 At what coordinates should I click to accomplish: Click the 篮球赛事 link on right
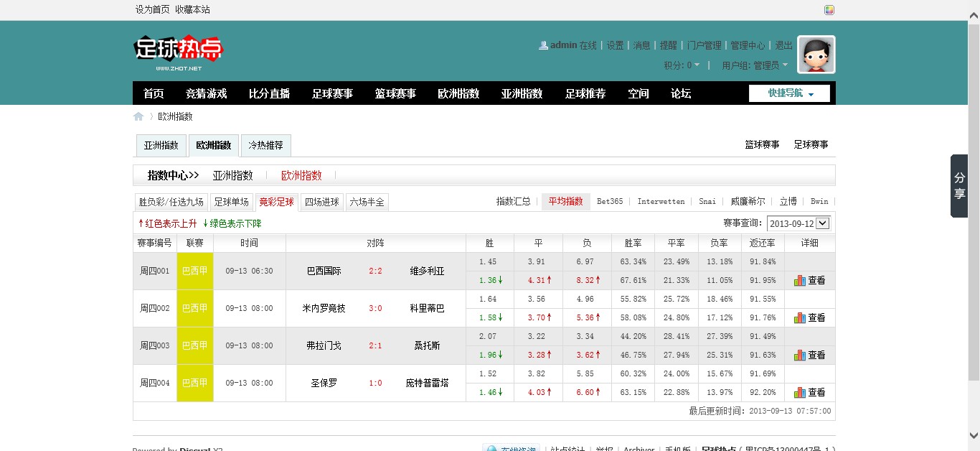pos(762,144)
